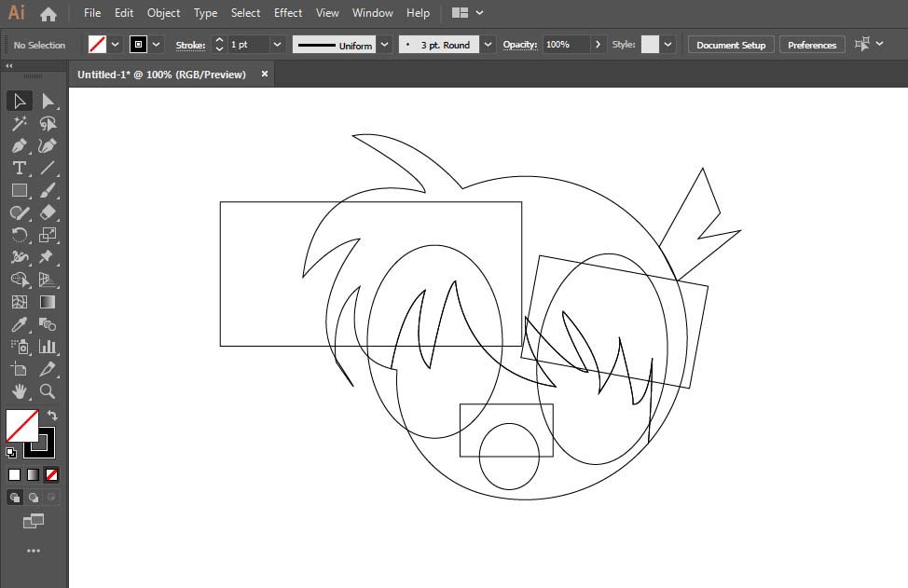This screenshot has height=588, width=908.
Task: Open Stroke panel via Stroke label
Action: coord(190,45)
